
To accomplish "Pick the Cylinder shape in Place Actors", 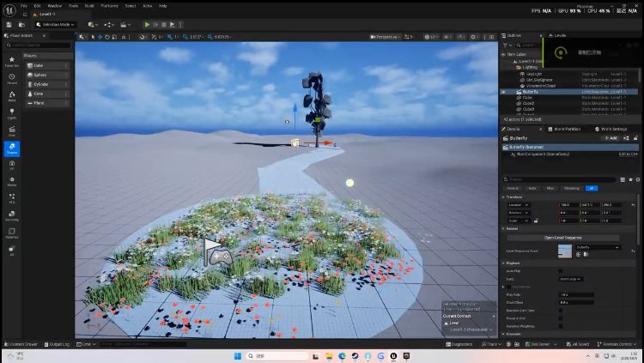I will point(47,85).
